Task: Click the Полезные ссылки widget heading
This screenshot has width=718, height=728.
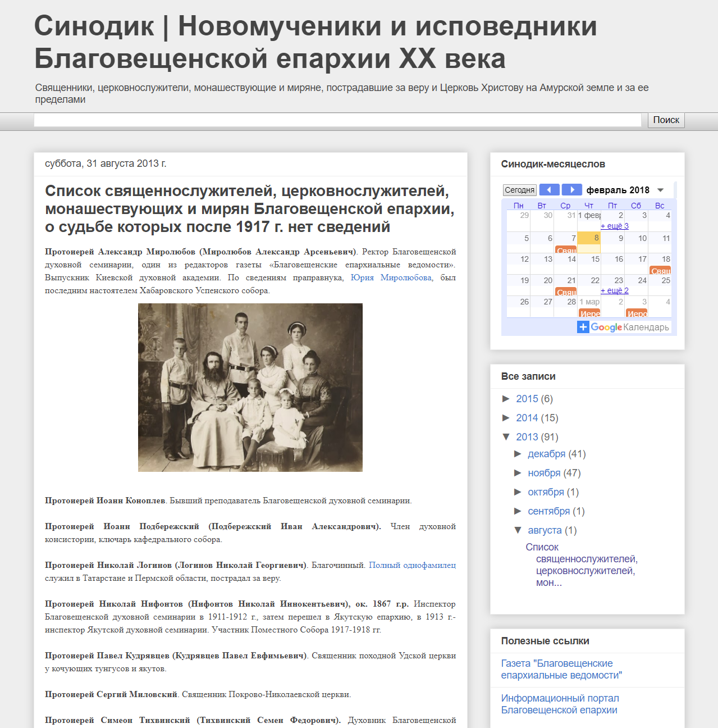Action: tap(545, 641)
